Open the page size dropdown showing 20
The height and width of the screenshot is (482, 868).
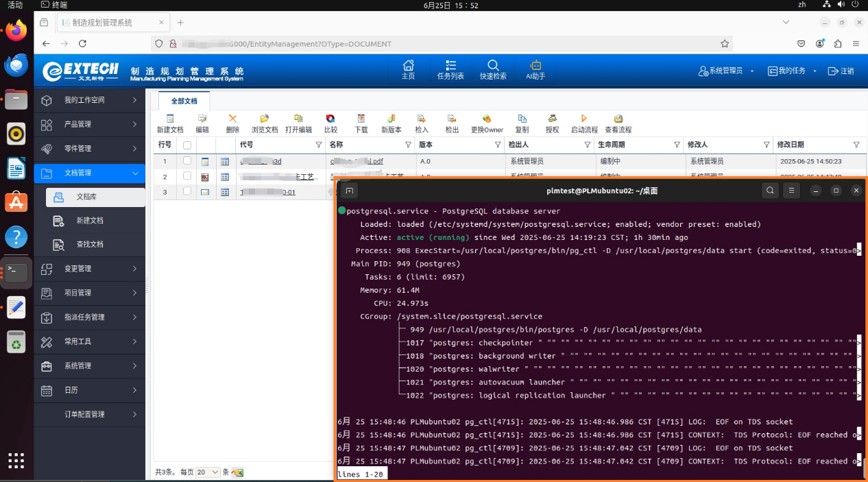coord(208,472)
